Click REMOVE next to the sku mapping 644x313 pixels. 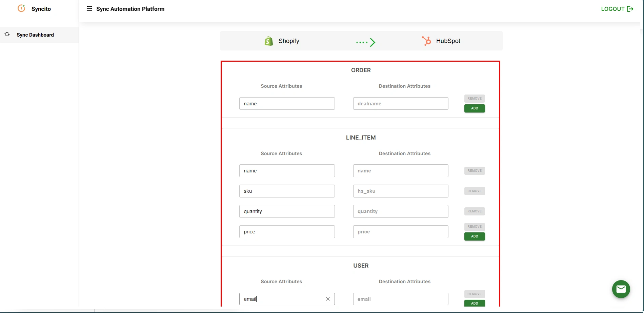tap(474, 191)
